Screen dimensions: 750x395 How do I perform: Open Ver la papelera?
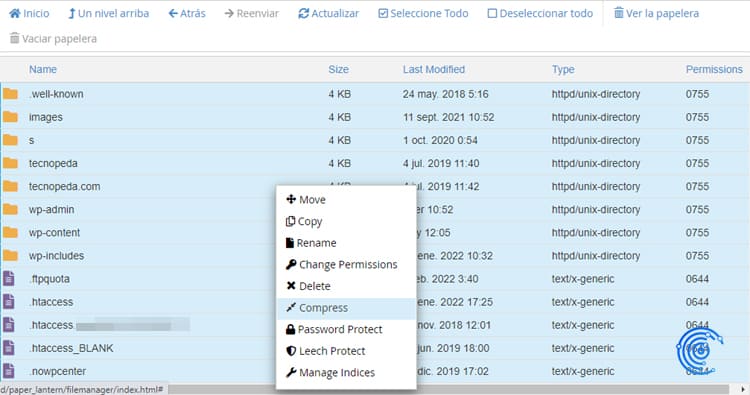[656, 13]
